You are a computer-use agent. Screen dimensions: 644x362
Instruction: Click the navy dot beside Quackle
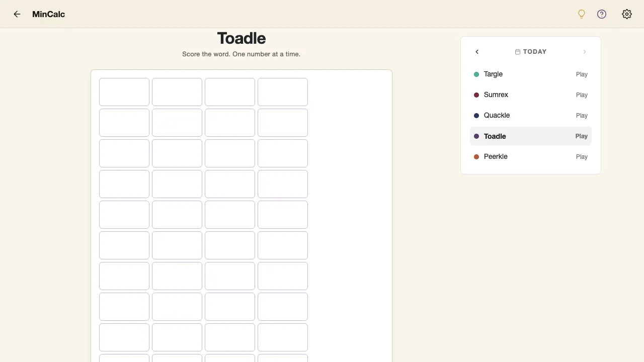click(x=476, y=116)
